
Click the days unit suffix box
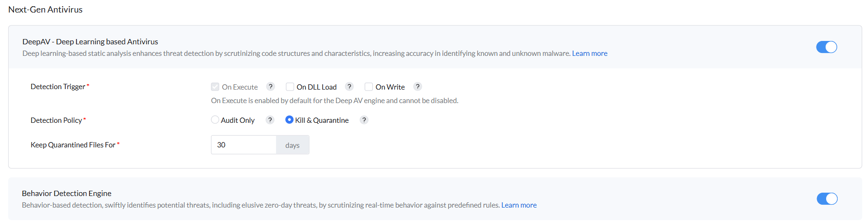point(292,145)
